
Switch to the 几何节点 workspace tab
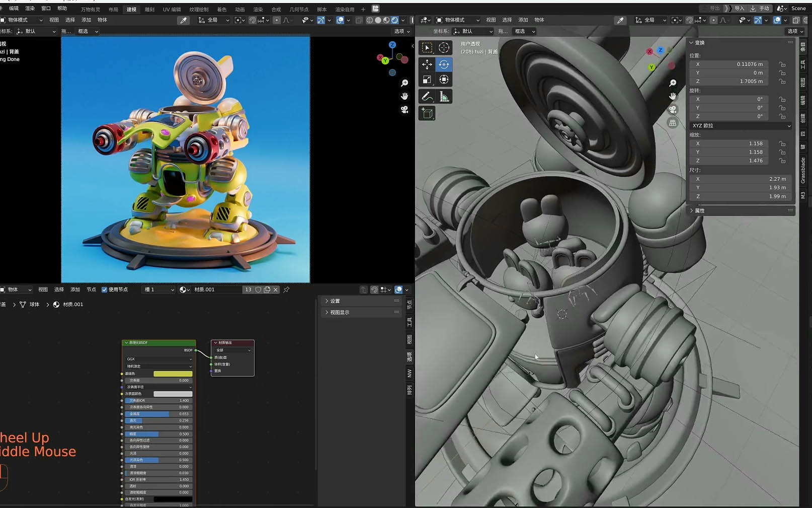[x=299, y=10]
